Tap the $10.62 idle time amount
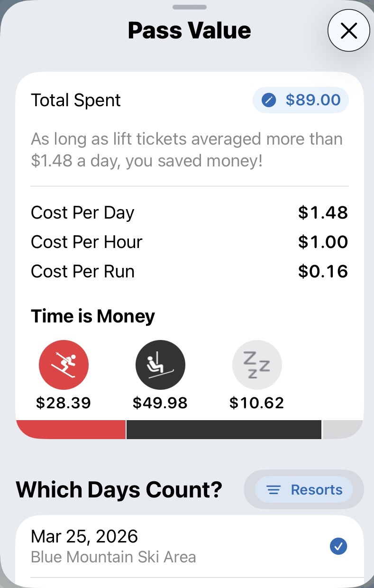The height and width of the screenshot is (588, 374). (x=257, y=403)
